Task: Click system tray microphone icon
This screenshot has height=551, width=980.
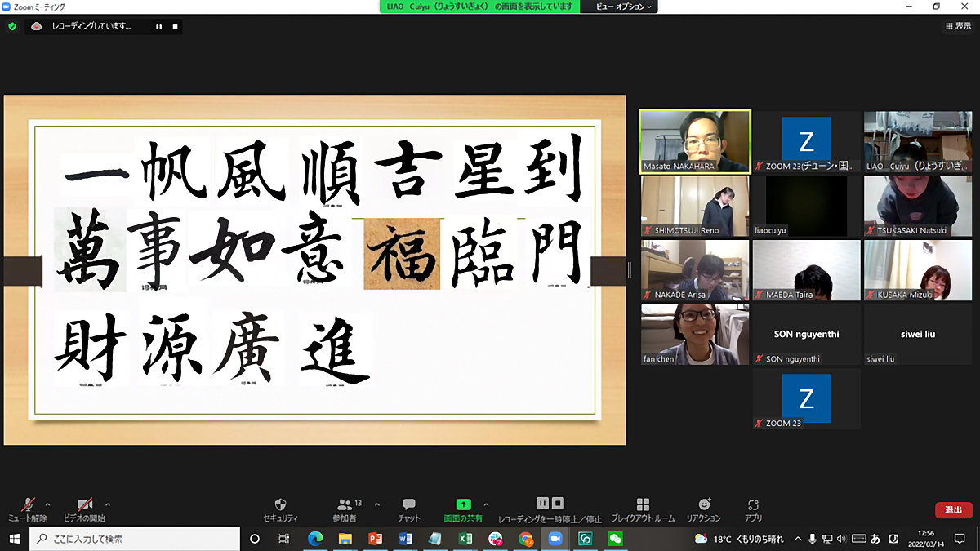Action: 813,539
